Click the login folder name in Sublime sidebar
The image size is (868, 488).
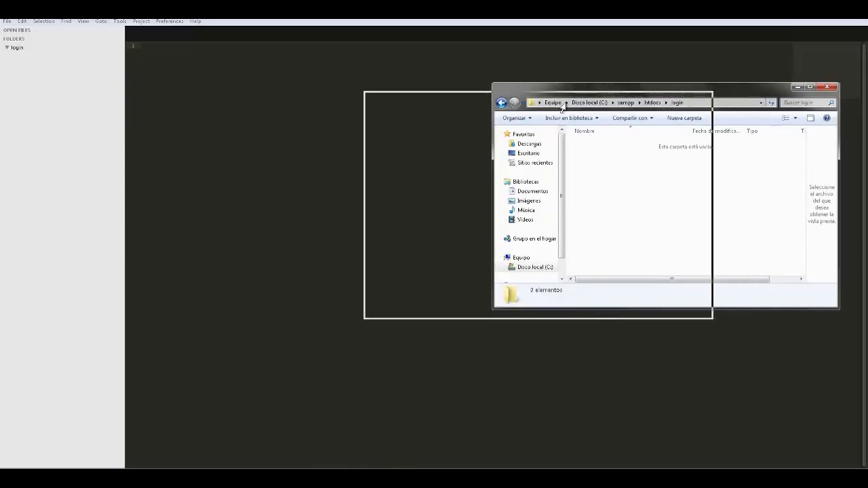[x=17, y=47]
